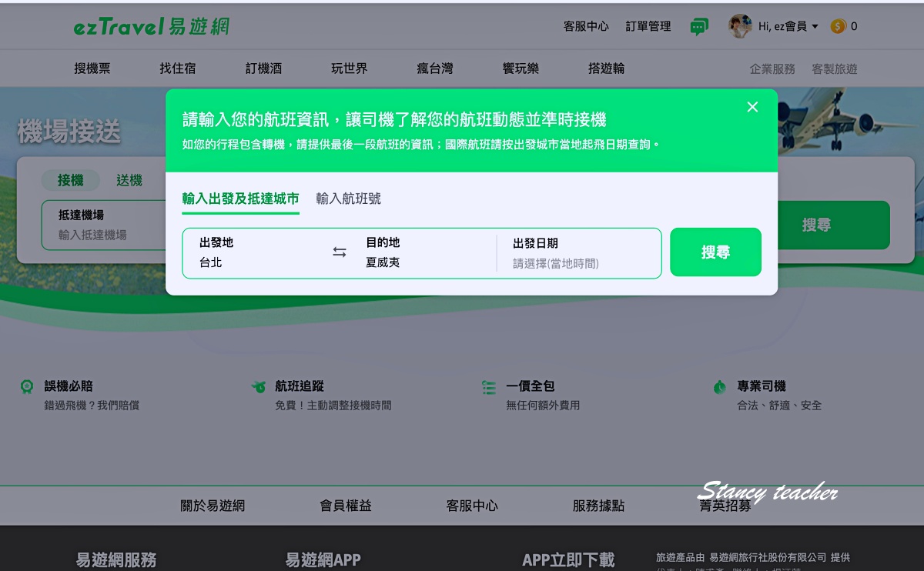This screenshot has width=924, height=571.
Task: Open 服務據點 footer link
Action: 598,506
